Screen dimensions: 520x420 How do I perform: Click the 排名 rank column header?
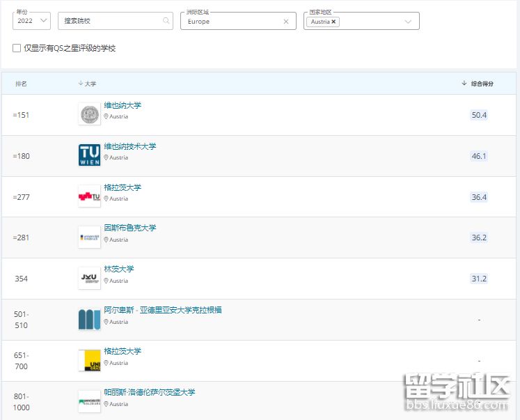[22, 84]
